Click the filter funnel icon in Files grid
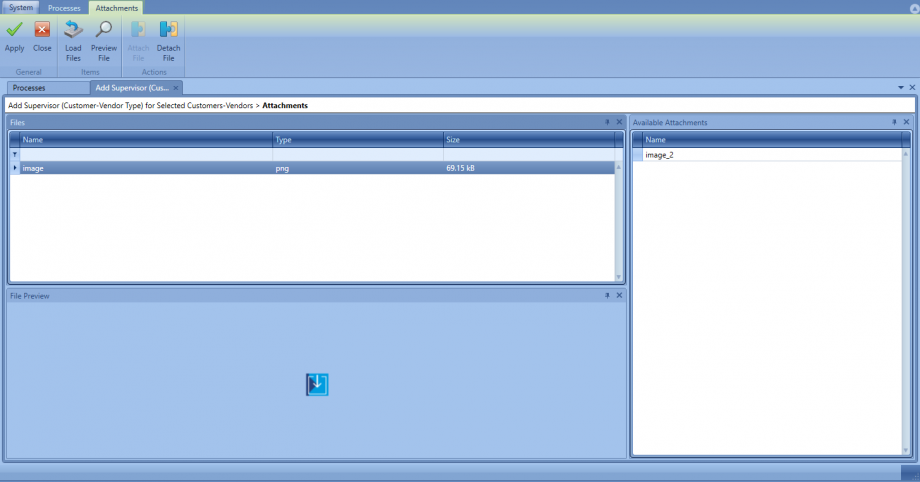The height and width of the screenshot is (482, 920). click(x=15, y=154)
